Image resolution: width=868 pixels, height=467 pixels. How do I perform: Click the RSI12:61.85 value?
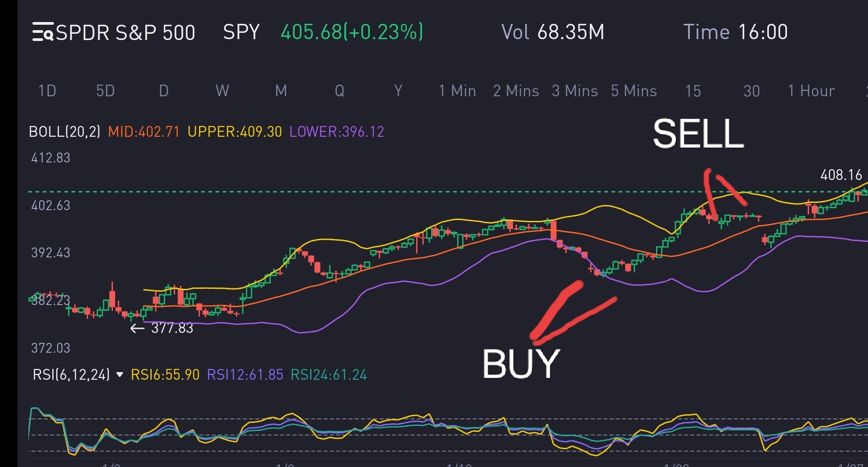coord(245,375)
